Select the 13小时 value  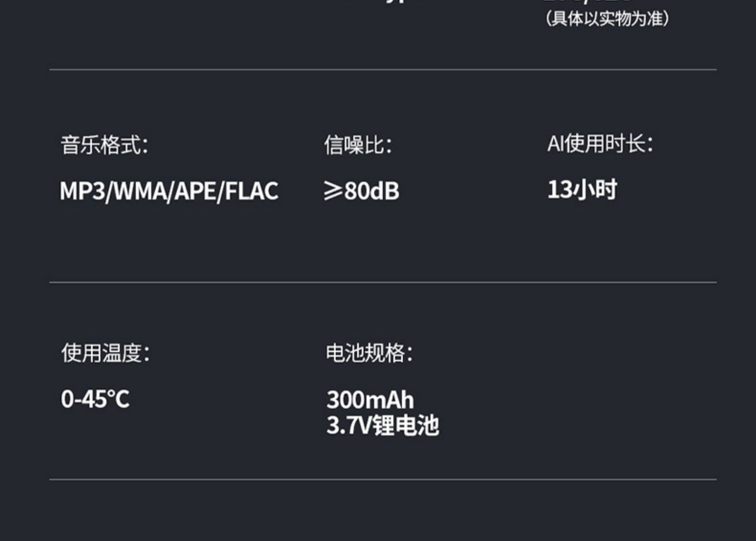click(582, 190)
